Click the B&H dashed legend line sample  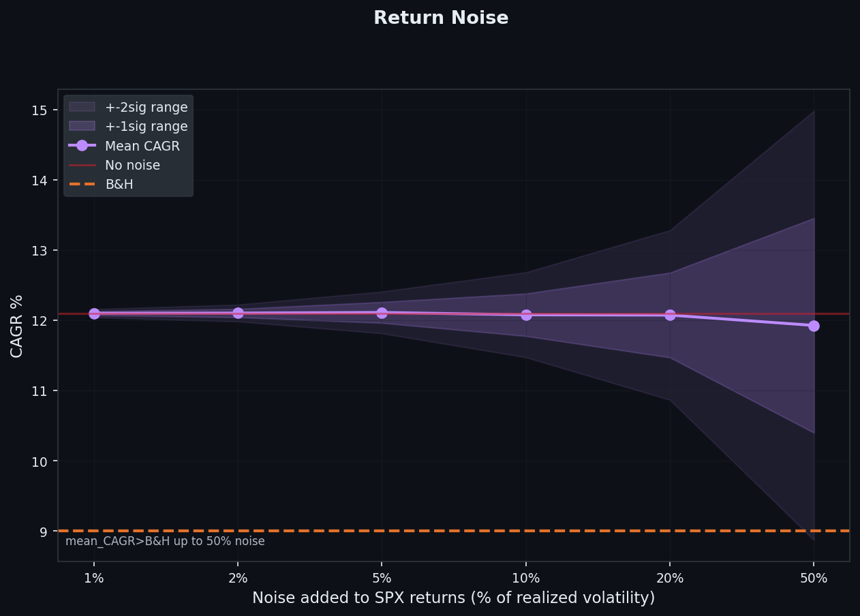click(82, 184)
